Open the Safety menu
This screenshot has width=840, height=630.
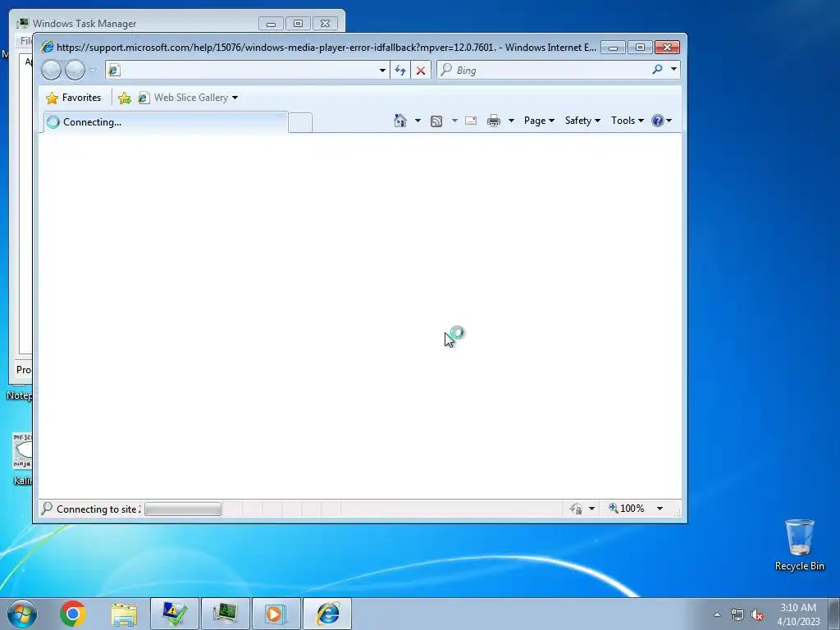(582, 121)
